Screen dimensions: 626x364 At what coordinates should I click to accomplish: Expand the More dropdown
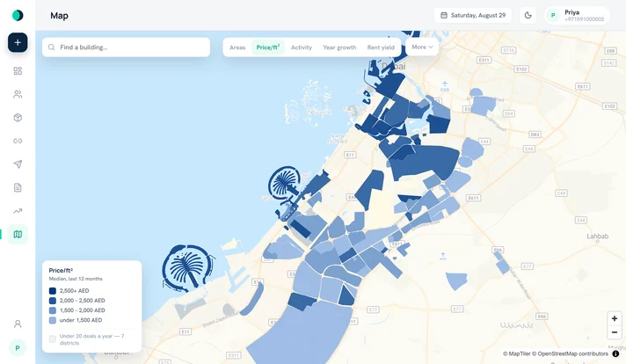422,47
